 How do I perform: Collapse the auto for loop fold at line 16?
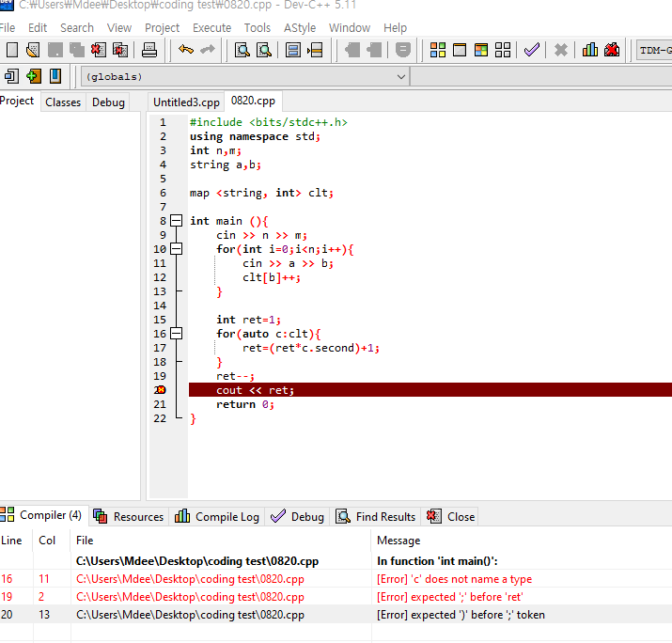[x=176, y=334]
